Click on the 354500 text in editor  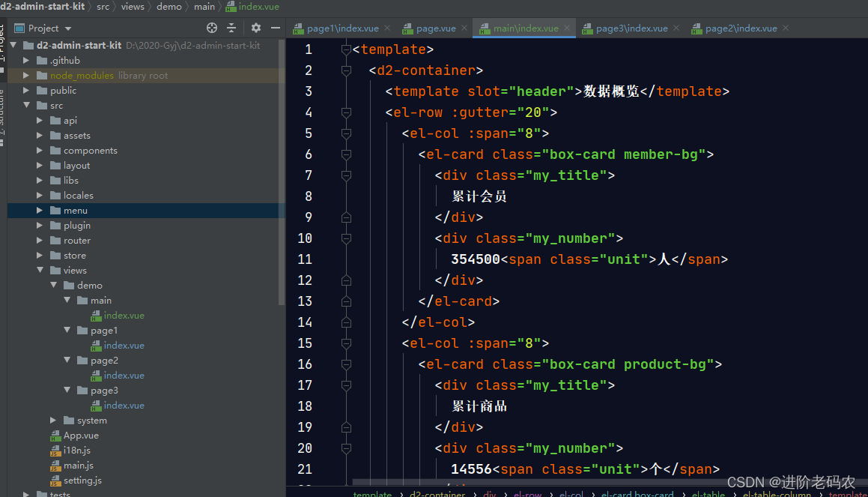(x=476, y=259)
